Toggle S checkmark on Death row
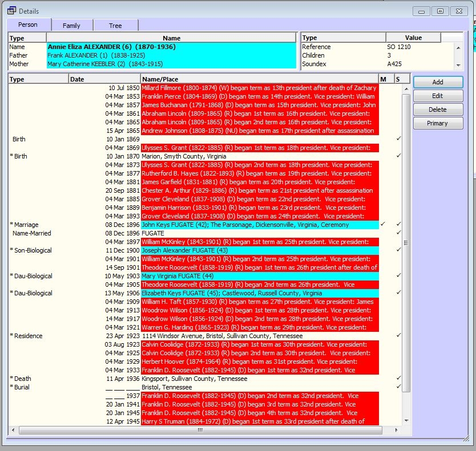 (398, 378)
